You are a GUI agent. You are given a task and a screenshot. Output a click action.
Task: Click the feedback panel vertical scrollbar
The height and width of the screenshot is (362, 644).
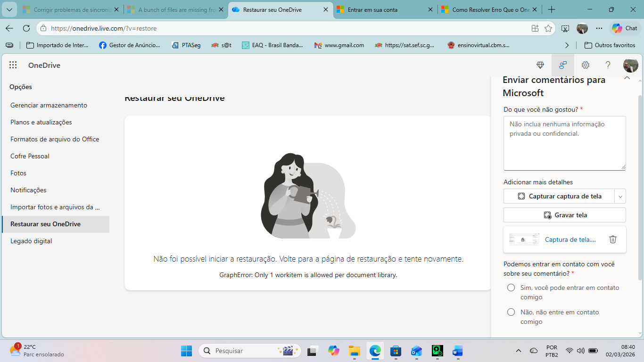click(x=640, y=189)
